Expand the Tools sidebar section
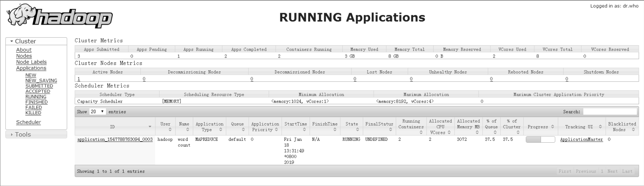The image size is (644, 186). point(22,134)
